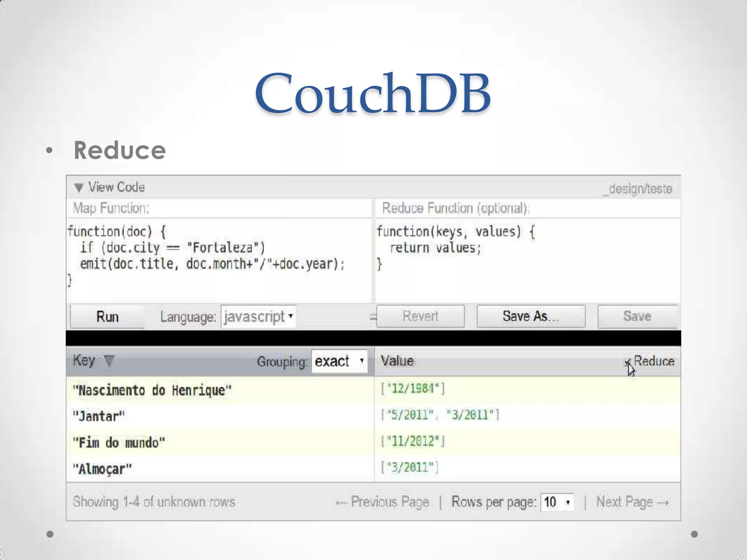This screenshot has height=560, width=747.
Task: Collapse the View Code disclosure triangle
Action: point(79,188)
